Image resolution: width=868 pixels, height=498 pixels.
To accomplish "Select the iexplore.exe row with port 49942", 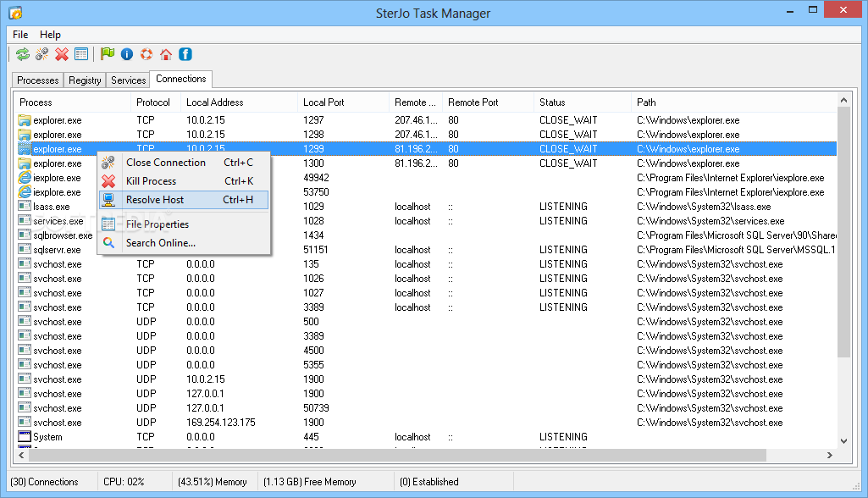I will tap(425, 178).
